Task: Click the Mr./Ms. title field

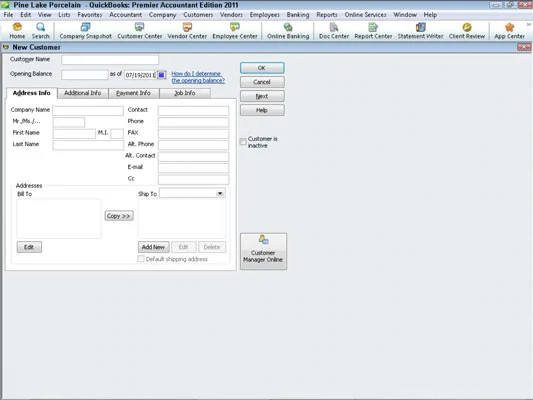Action: click(69, 122)
